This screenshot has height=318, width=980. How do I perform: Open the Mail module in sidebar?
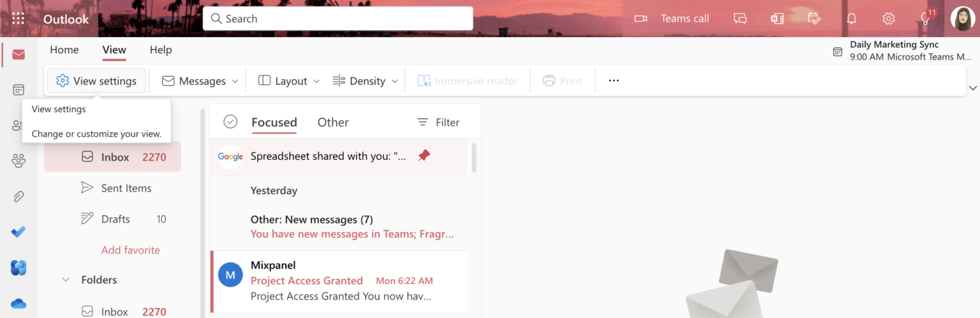19,55
